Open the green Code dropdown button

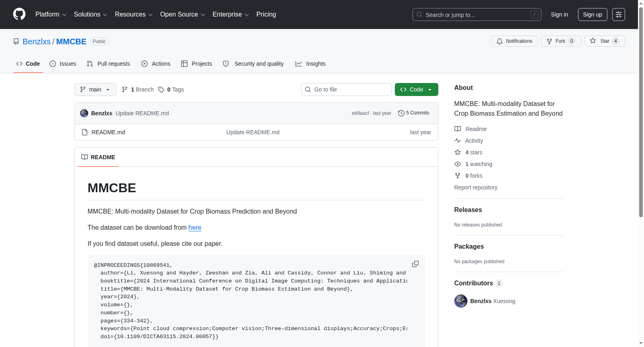tap(416, 89)
